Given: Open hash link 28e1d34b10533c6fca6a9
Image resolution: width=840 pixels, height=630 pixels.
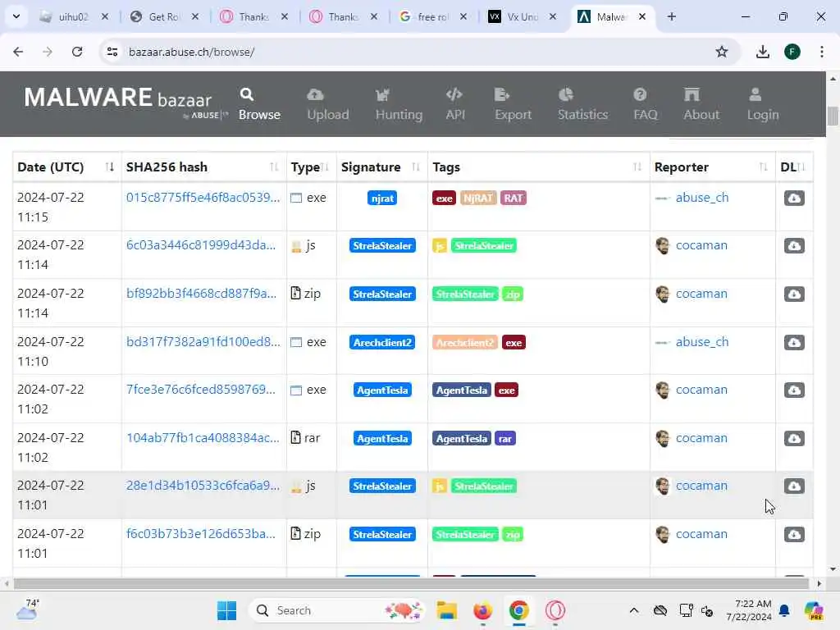Looking at the screenshot, I should tap(203, 486).
